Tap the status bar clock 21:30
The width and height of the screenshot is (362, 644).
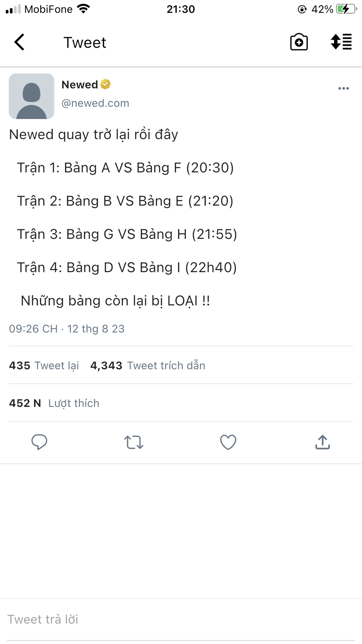(181, 9)
